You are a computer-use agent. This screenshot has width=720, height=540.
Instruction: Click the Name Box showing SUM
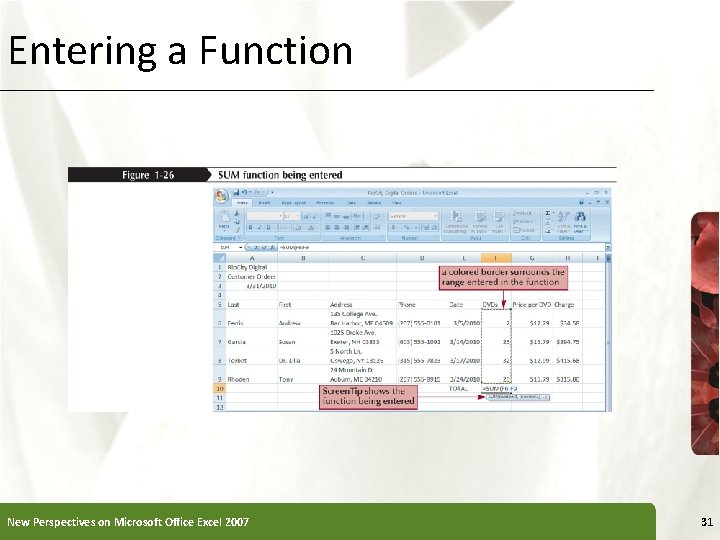point(227,248)
